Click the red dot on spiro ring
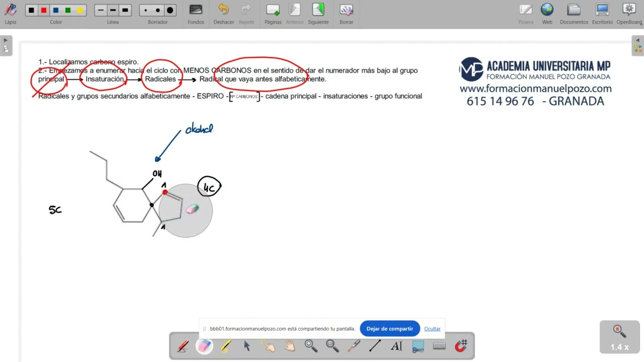This screenshot has width=644, height=362. click(x=165, y=192)
